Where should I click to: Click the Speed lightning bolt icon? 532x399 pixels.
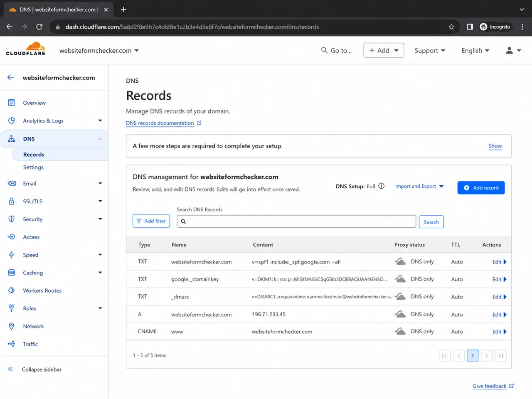pyautogui.click(x=12, y=255)
